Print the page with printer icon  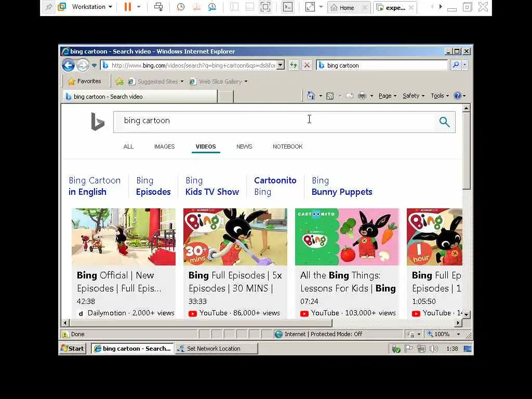click(362, 96)
